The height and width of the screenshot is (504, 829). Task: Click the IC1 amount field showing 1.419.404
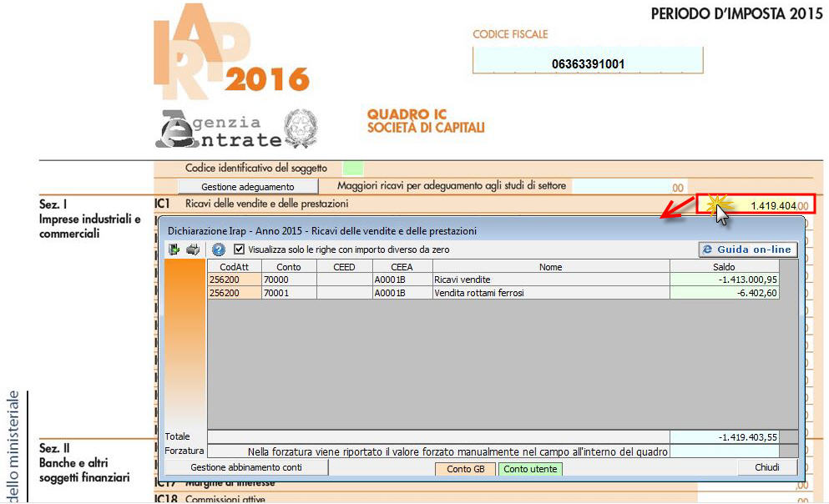[756, 204]
